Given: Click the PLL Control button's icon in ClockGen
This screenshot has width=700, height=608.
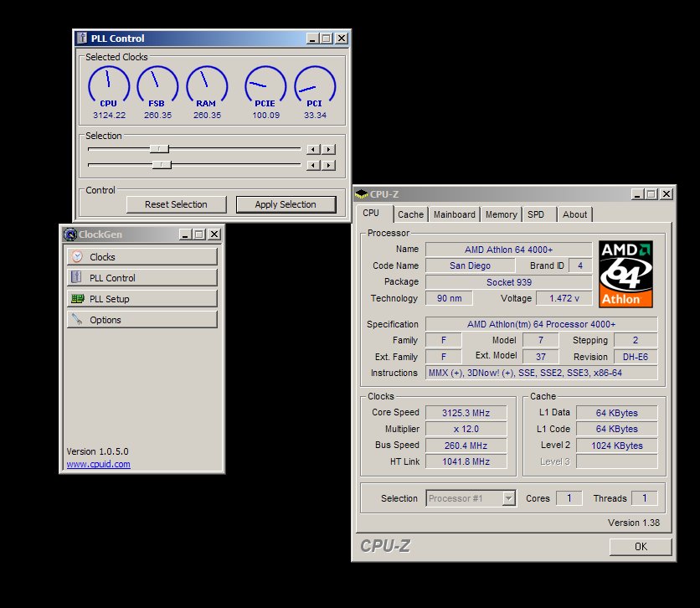Looking at the screenshot, I should point(76,277).
